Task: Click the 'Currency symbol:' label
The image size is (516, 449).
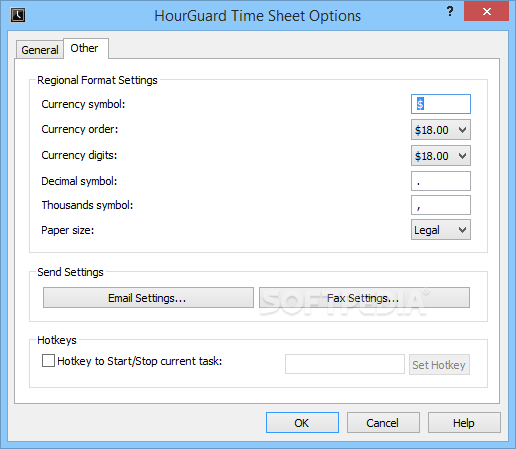Action: (x=83, y=104)
